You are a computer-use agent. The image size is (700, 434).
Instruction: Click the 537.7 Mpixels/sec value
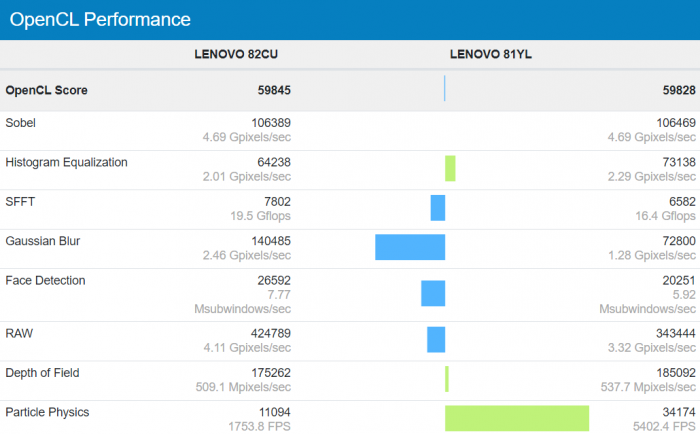648,387
